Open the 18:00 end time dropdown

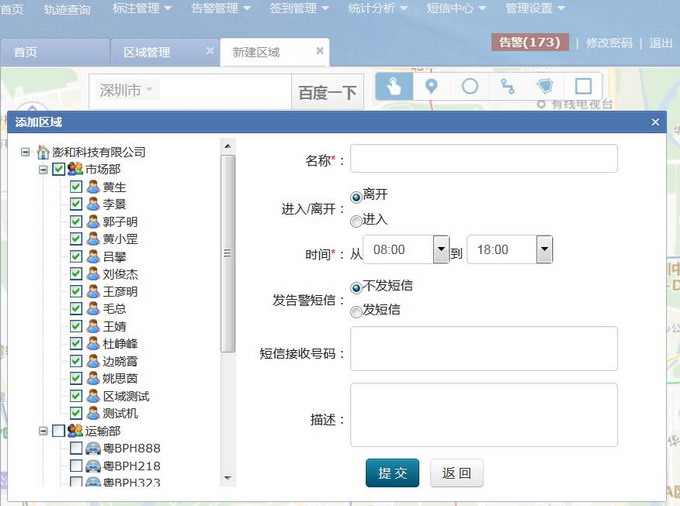[x=544, y=250]
